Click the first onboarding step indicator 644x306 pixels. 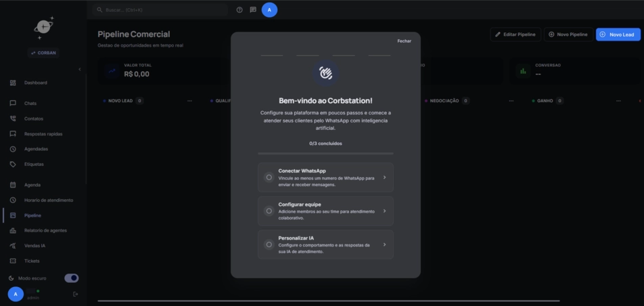click(x=272, y=56)
